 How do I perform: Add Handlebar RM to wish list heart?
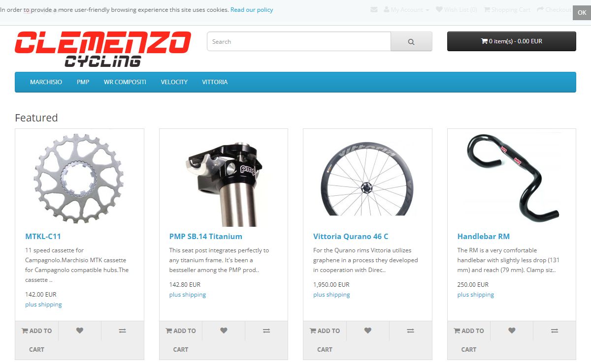(512, 331)
